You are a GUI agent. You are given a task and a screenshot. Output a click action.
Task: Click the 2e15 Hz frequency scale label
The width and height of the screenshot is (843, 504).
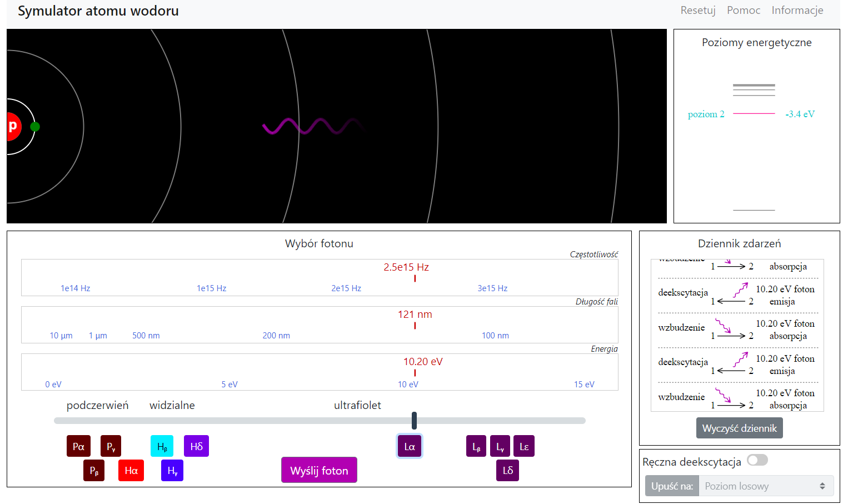346,288
